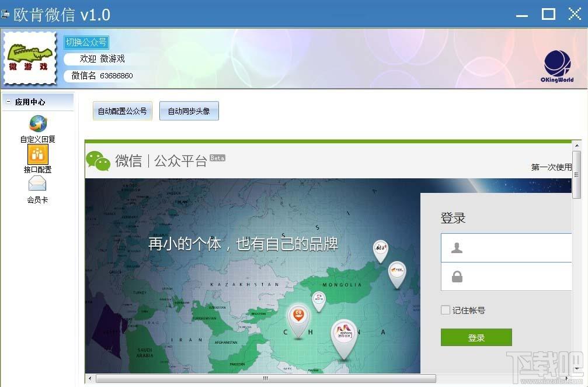Click the vertical scrollbar up arrow
Image resolution: width=588 pixels, height=387 pixels.
click(x=577, y=146)
